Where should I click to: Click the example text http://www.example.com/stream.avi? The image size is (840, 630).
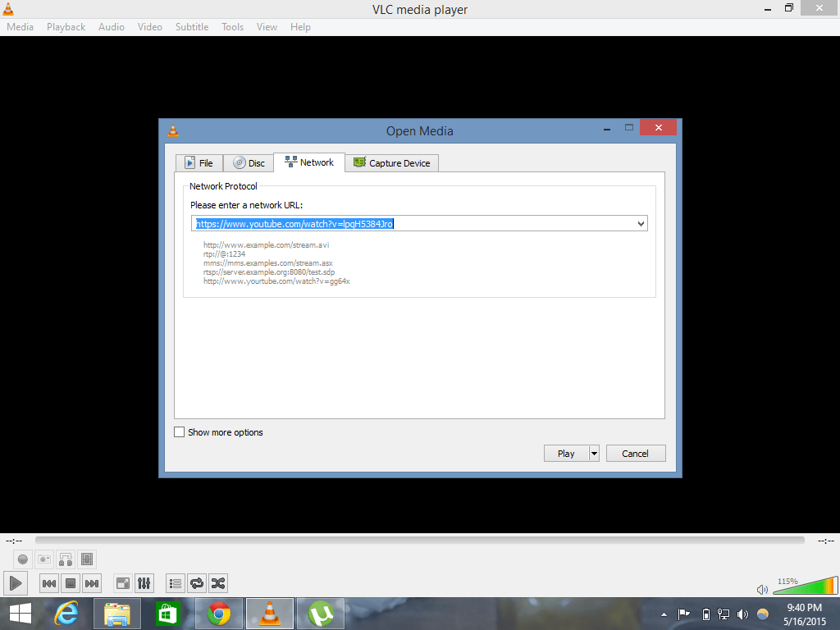click(267, 244)
